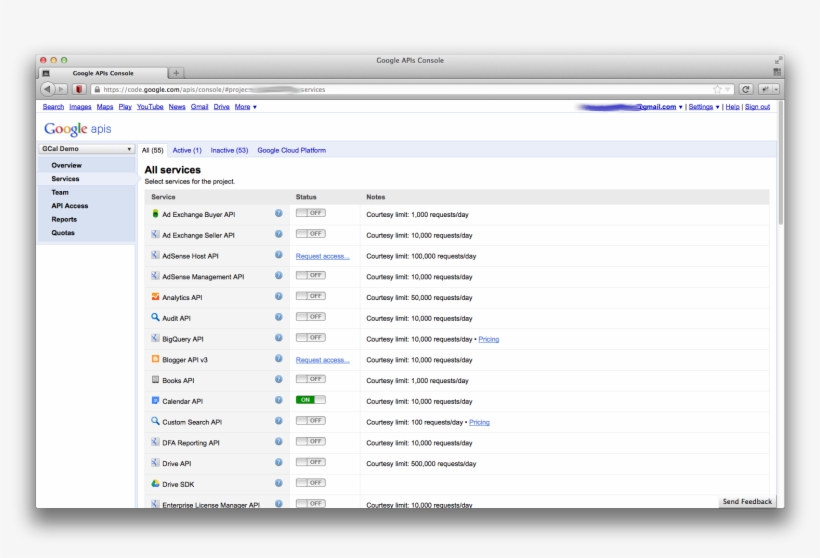
Task: Open help icon for Audit API
Action: tap(279, 317)
